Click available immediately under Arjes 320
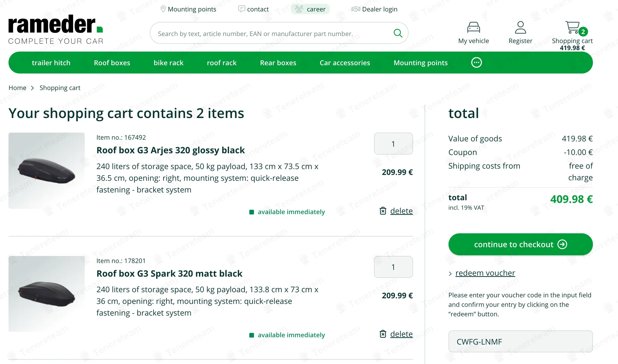The image size is (618, 364). coord(291,212)
